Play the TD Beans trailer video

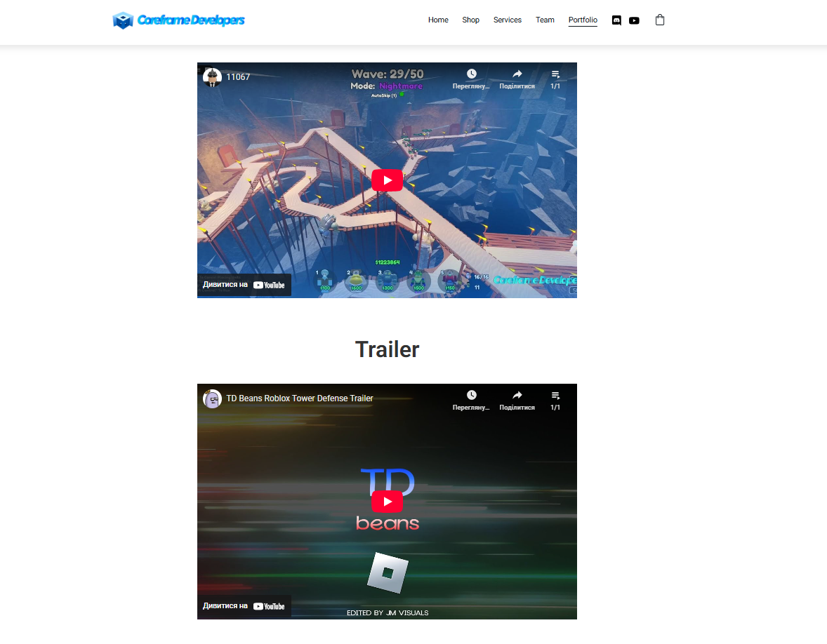387,502
